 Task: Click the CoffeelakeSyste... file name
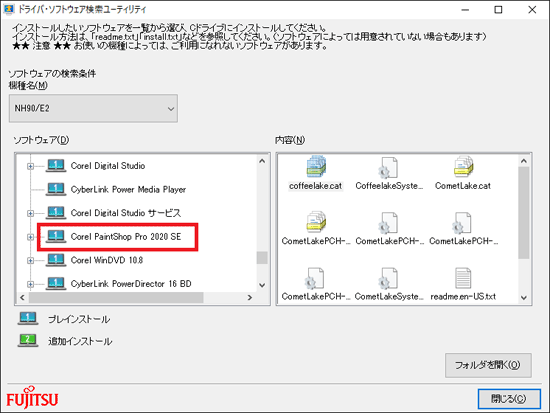pos(389,186)
